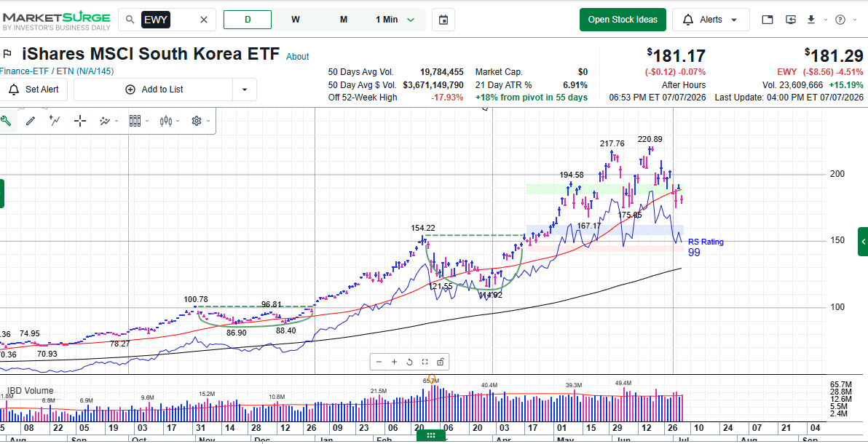868x444 pixels.
Task: Click the 220.89 price high label
Action: pos(650,139)
